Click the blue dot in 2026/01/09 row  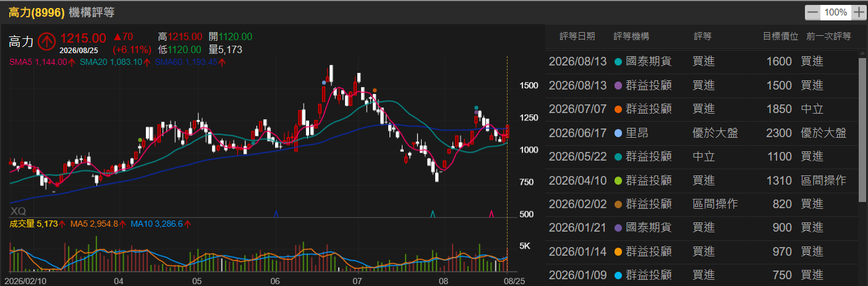point(618,275)
